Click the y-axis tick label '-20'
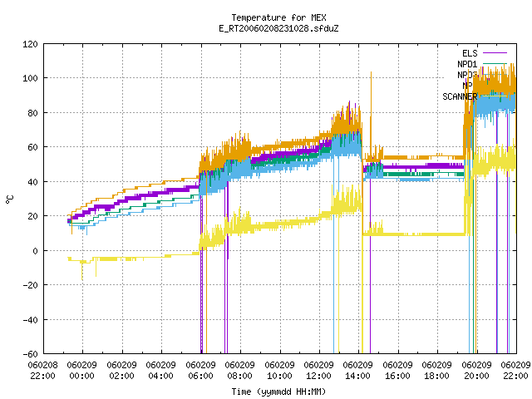 [30, 285]
